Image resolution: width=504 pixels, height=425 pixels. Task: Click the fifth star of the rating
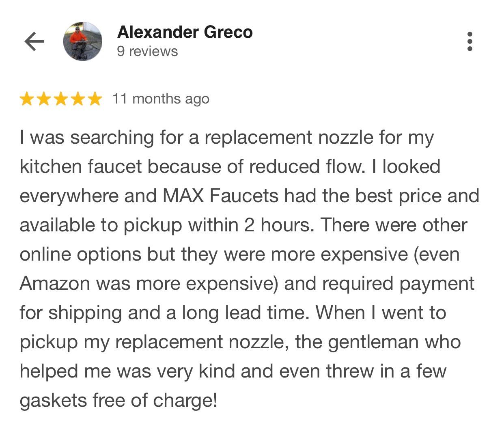click(x=95, y=99)
